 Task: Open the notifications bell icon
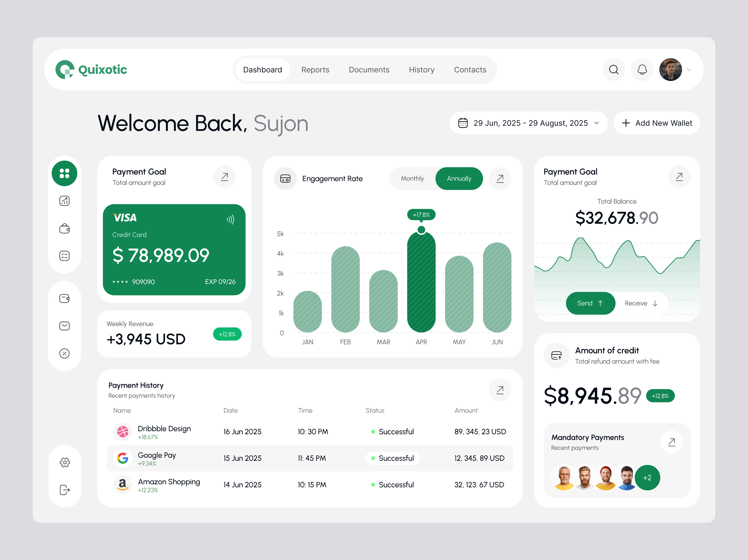pyautogui.click(x=642, y=70)
